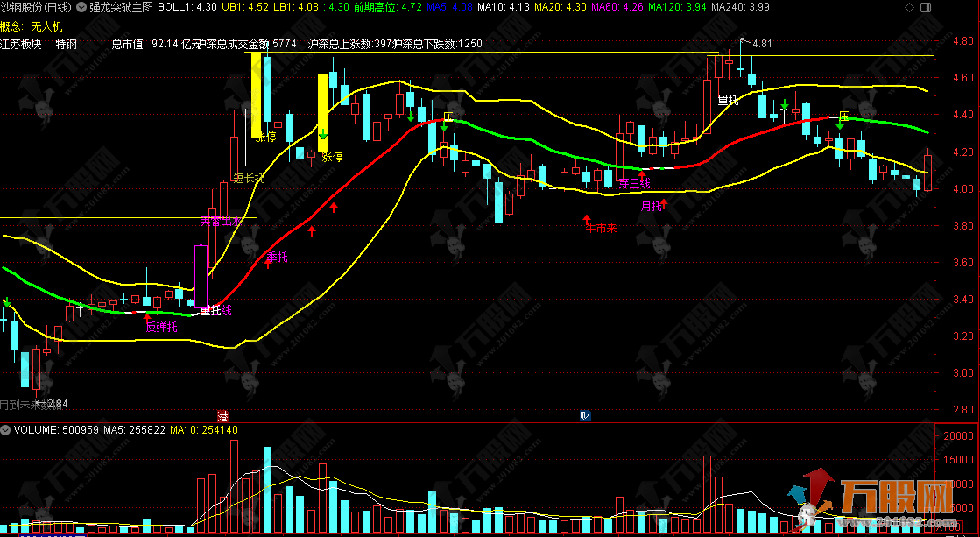The image size is (980, 537).
Task: Click the 20000 volume axis label
Action: (959, 435)
